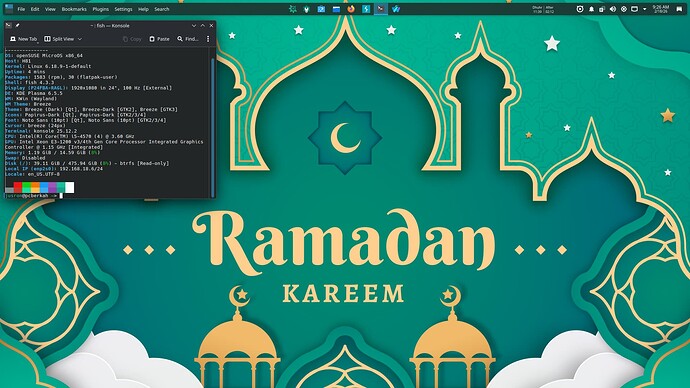Click the Paste button in Konsole's toolbar
The height and width of the screenshot is (388, 690).
click(x=159, y=39)
